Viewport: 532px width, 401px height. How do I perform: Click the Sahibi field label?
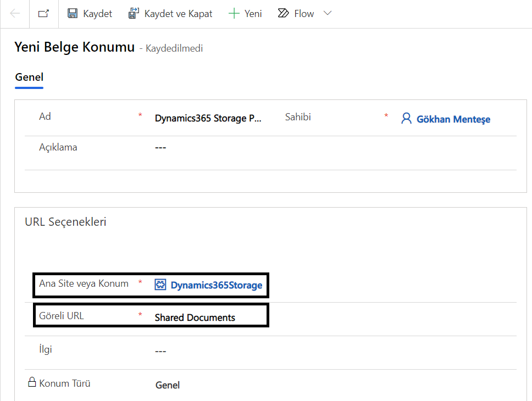(x=298, y=117)
